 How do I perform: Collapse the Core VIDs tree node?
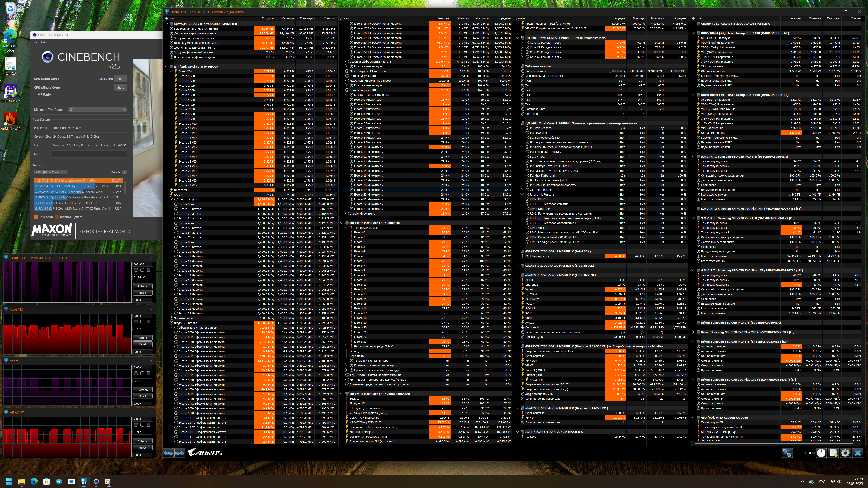(171, 71)
